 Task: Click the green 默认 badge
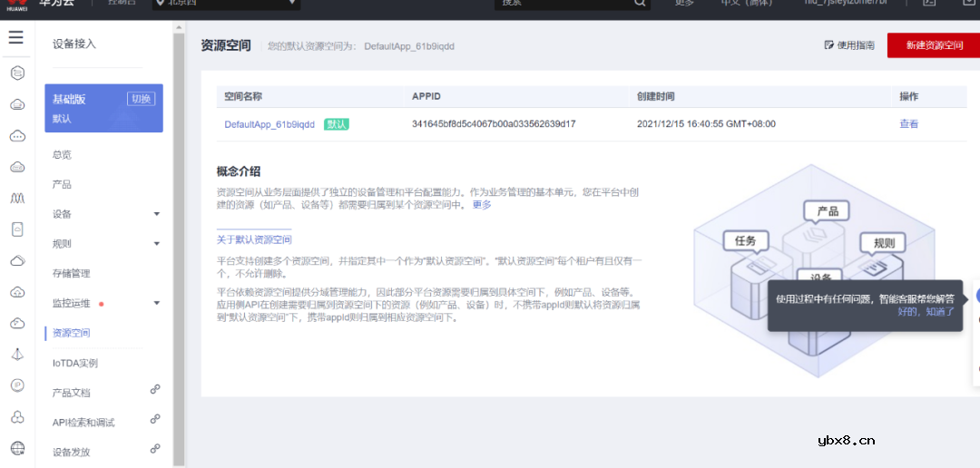pyautogui.click(x=337, y=124)
